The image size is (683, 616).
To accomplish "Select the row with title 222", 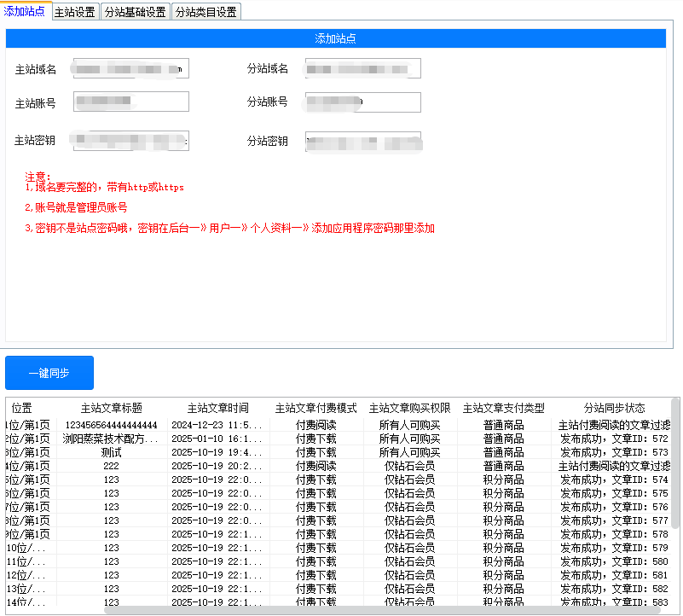I will point(111,466).
